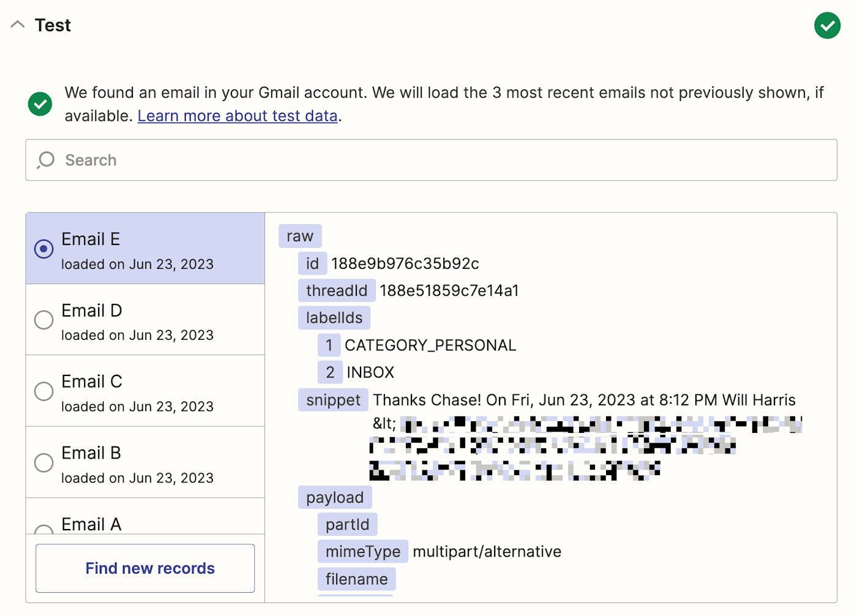Click the raw field tag
The height and width of the screenshot is (616, 857).
pyautogui.click(x=300, y=236)
